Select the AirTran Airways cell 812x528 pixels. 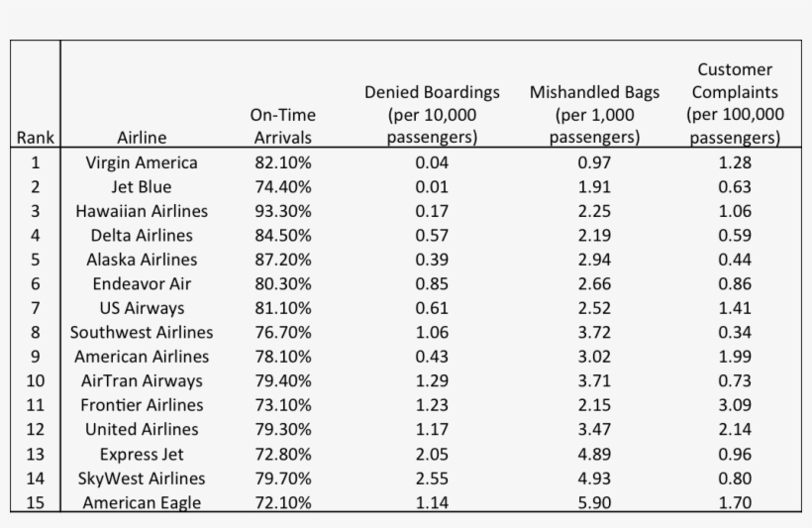[x=142, y=380]
